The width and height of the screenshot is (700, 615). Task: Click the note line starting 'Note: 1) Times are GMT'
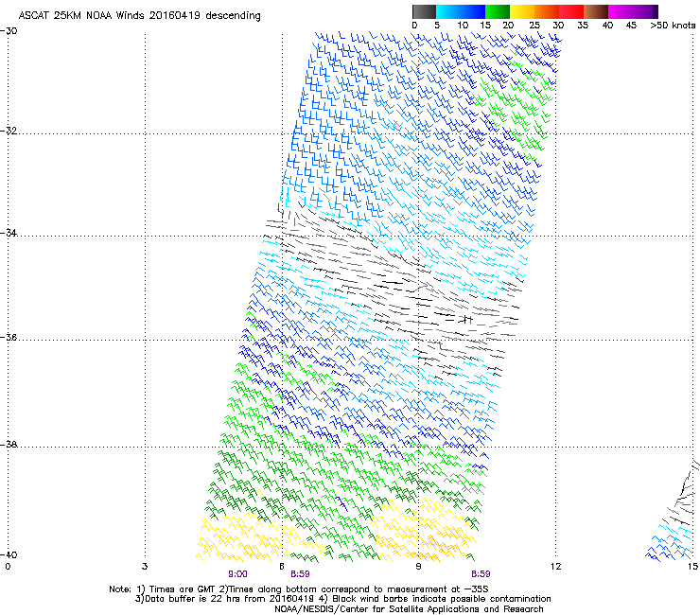click(x=299, y=589)
